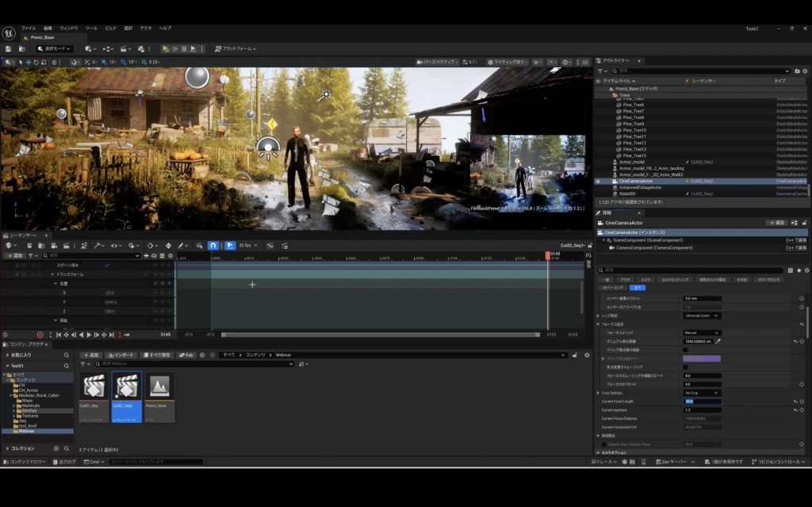Enable the debug focus plane checkbox
Image resolution: width=812 pixels, height=507 pixels.
point(686,350)
